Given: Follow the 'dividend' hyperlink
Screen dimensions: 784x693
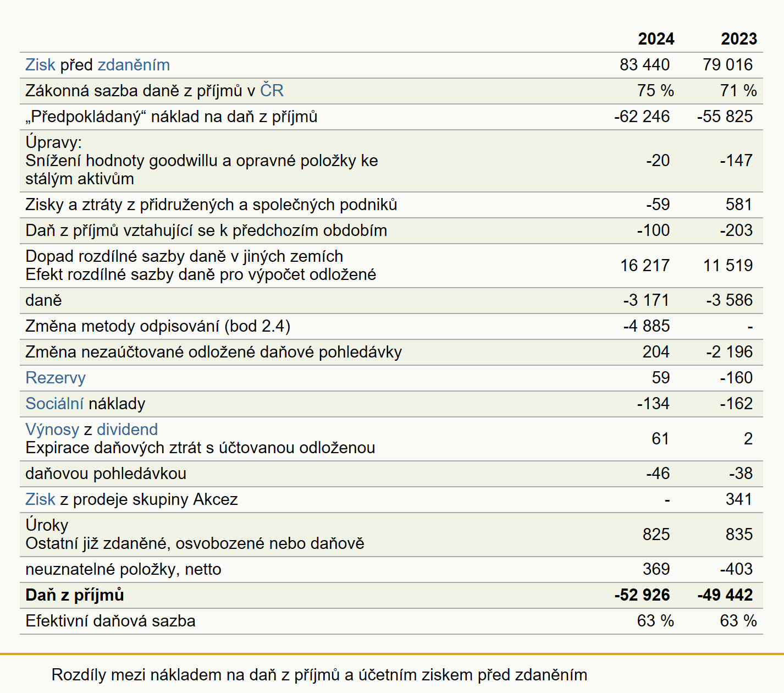Looking at the screenshot, I should tap(127, 430).
